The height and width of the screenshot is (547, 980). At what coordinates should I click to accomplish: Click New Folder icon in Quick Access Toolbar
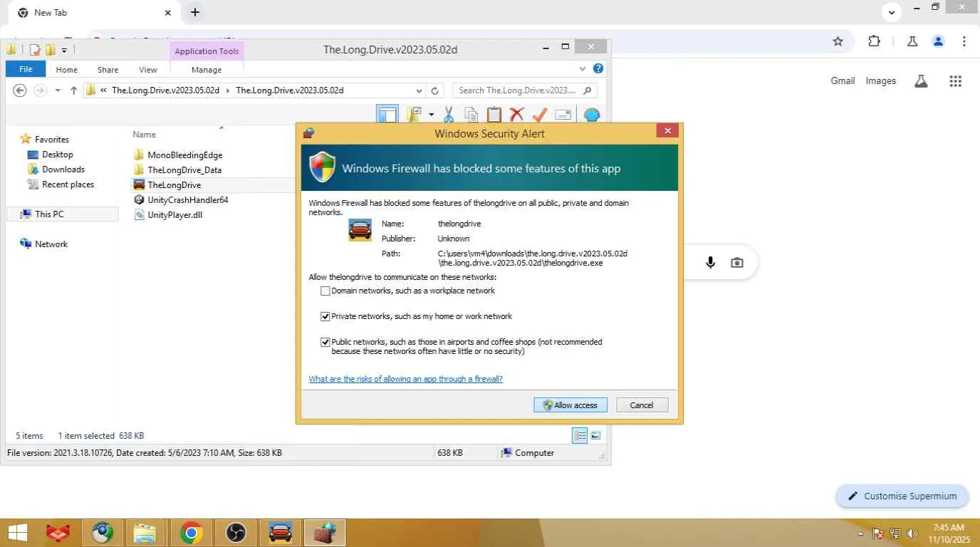pos(51,50)
